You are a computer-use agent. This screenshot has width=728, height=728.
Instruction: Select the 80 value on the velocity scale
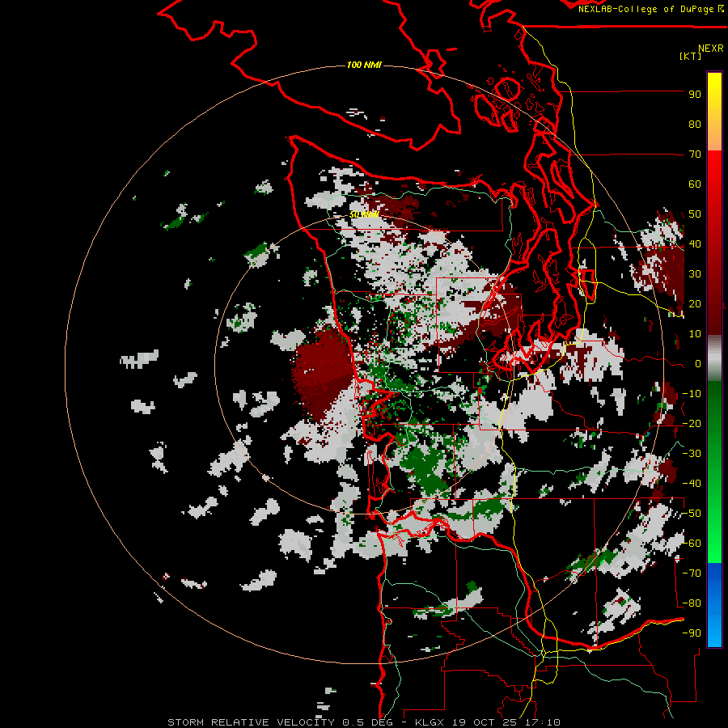pos(695,124)
